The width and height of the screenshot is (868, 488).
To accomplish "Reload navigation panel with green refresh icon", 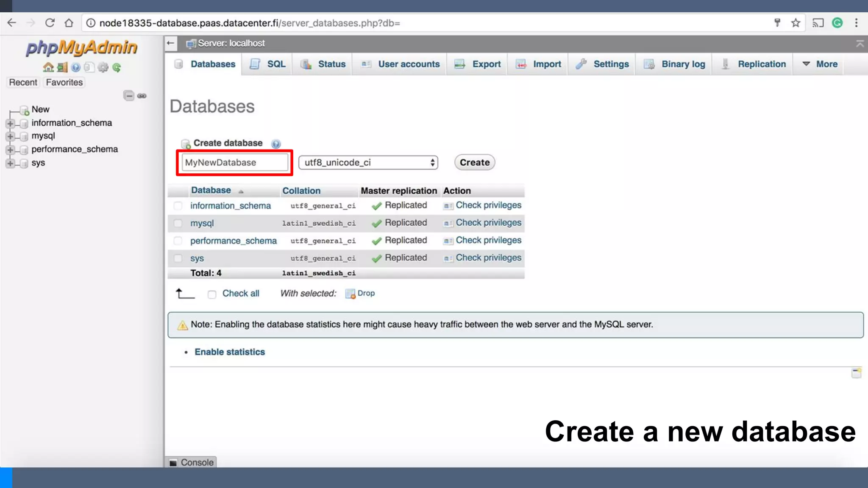I will (117, 67).
